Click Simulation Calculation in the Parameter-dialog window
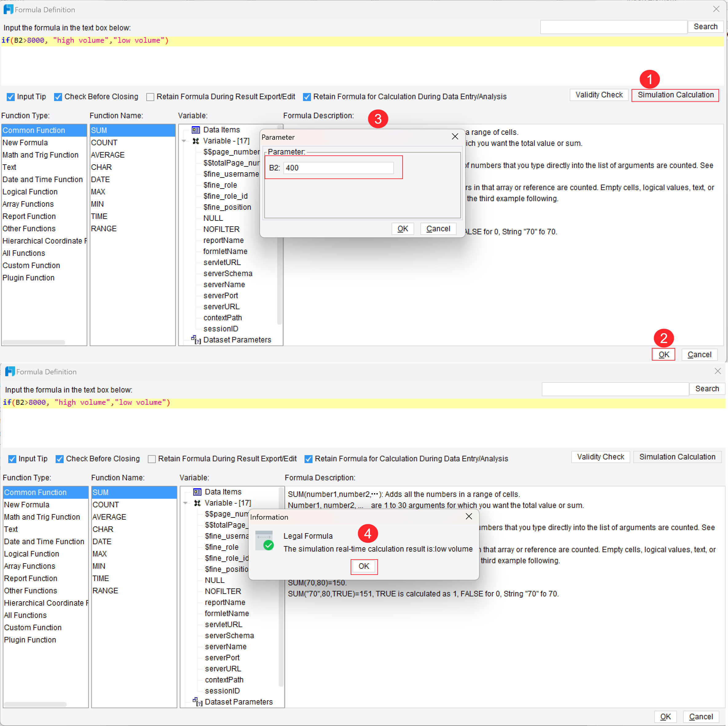728x726 pixels. coord(675,95)
